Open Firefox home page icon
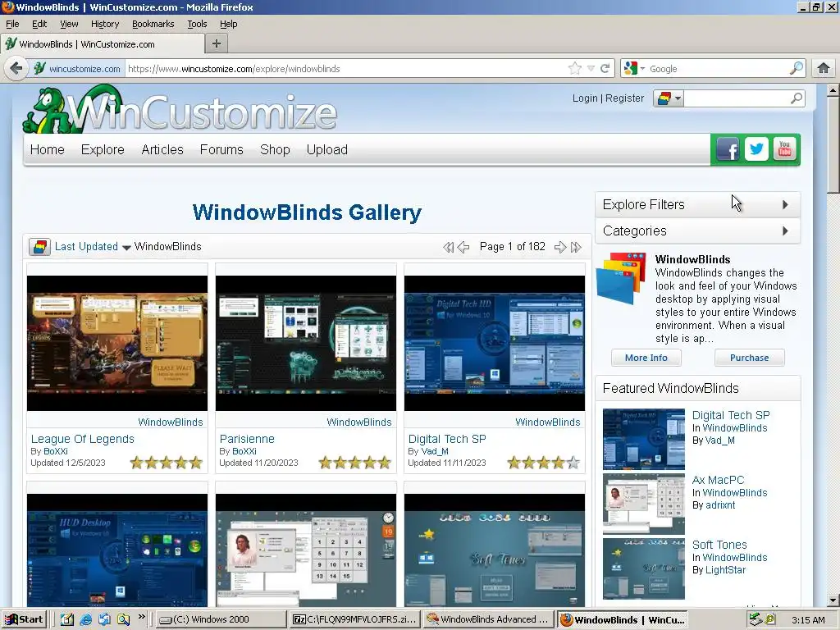 coord(824,68)
